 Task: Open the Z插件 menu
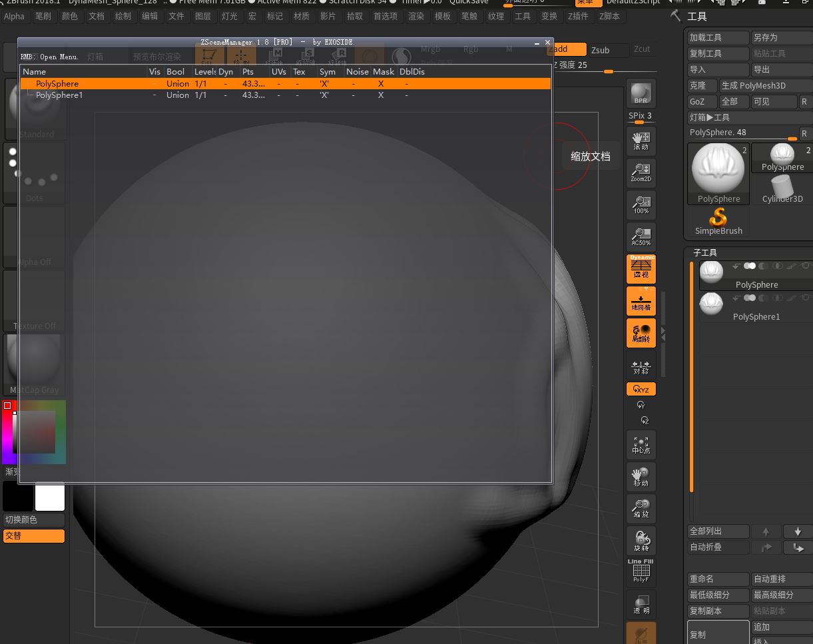578,16
